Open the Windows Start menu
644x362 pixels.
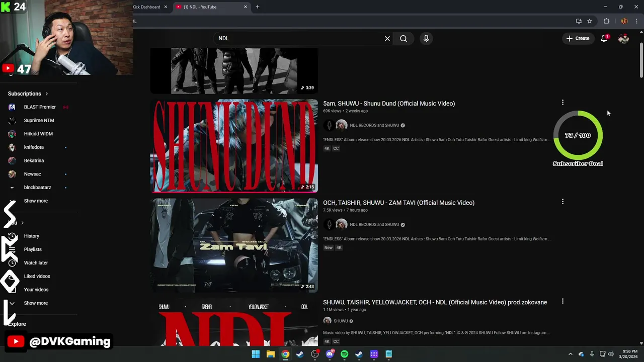pos(256,354)
